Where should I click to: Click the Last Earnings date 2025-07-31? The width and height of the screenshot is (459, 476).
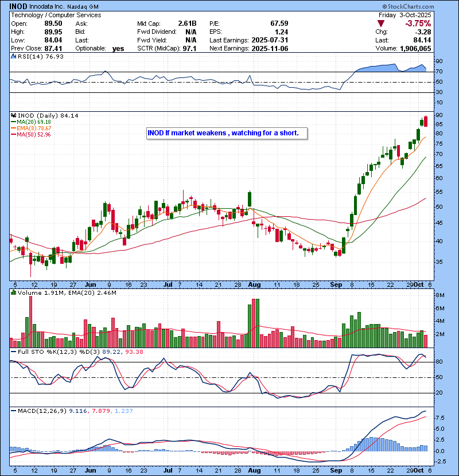270,40
